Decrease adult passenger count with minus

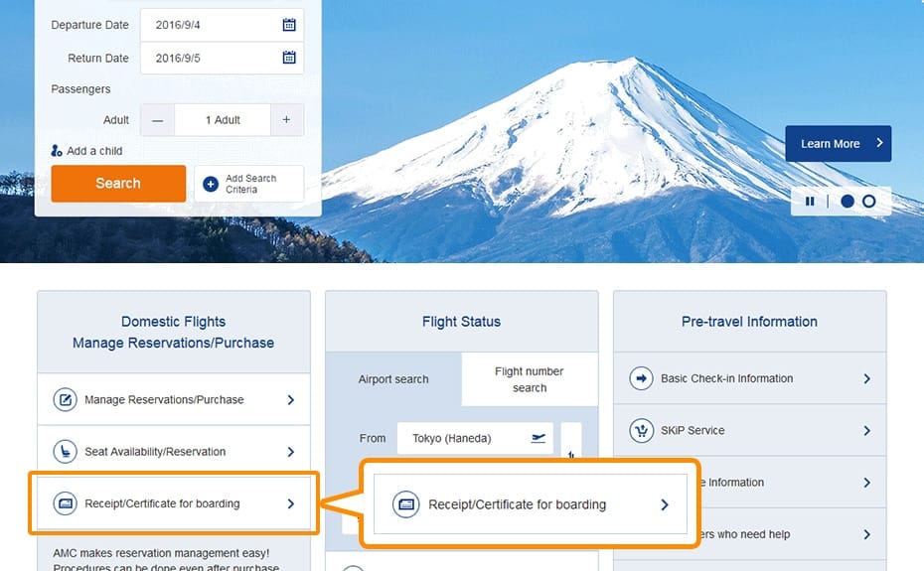[x=157, y=120]
